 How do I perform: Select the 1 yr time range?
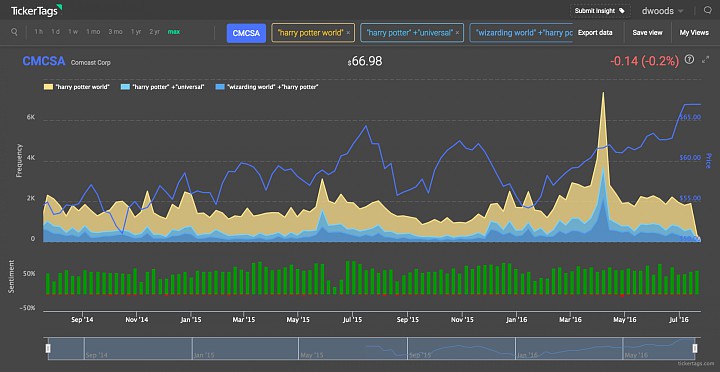click(x=136, y=32)
